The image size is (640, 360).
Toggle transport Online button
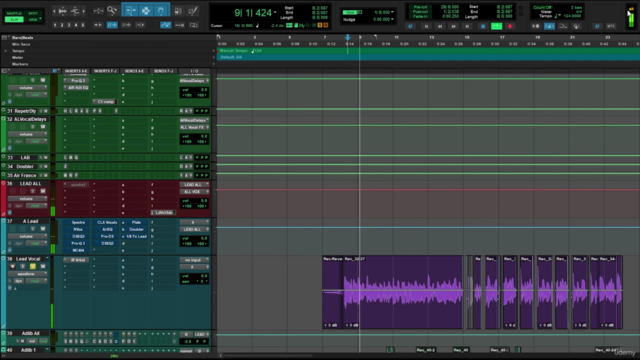(x=410, y=27)
